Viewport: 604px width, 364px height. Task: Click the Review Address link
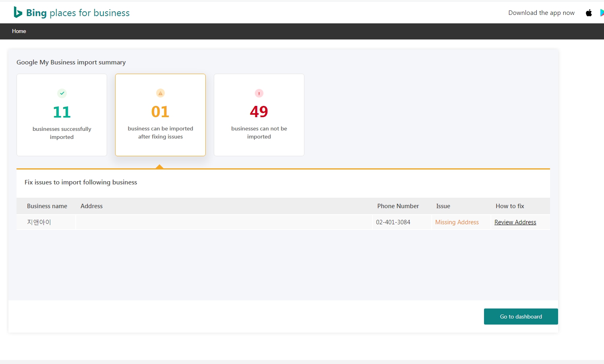(x=515, y=222)
